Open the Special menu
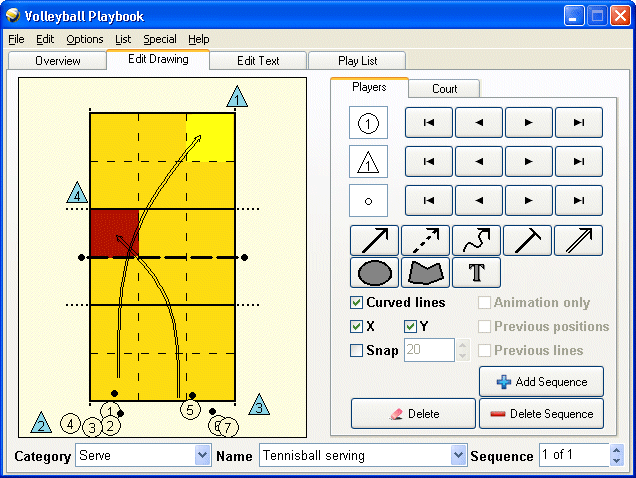This screenshot has width=636, height=478. pyautogui.click(x=159, y=39)
